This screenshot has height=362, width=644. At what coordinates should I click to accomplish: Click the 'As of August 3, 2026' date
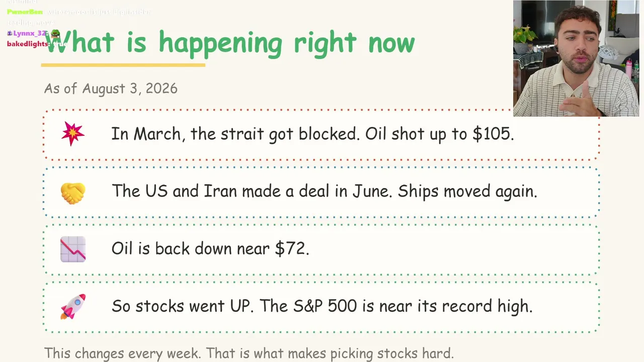[111, 88]
